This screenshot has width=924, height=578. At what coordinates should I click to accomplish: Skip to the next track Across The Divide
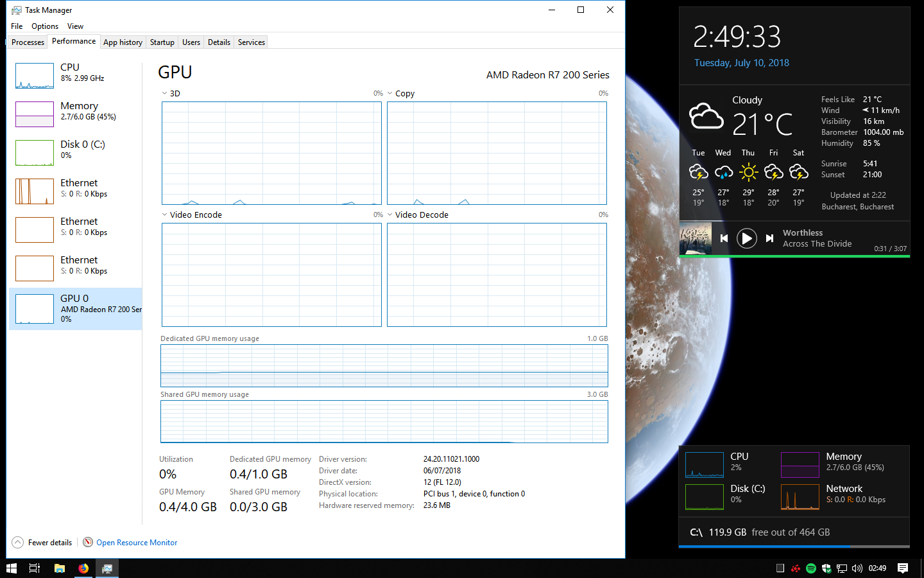point(769,238)
